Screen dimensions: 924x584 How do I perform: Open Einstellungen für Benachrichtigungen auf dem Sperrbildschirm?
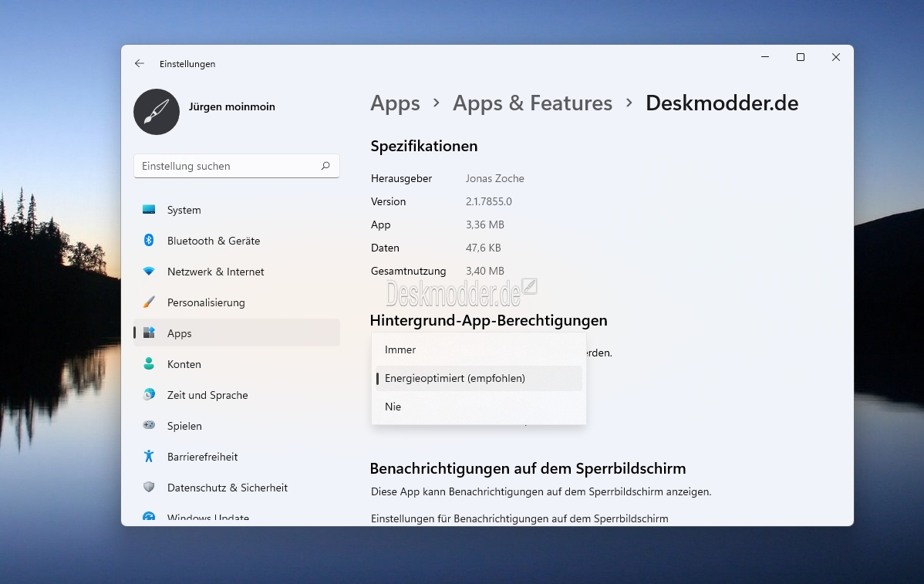pyautogui.click(x=519, y=518)
